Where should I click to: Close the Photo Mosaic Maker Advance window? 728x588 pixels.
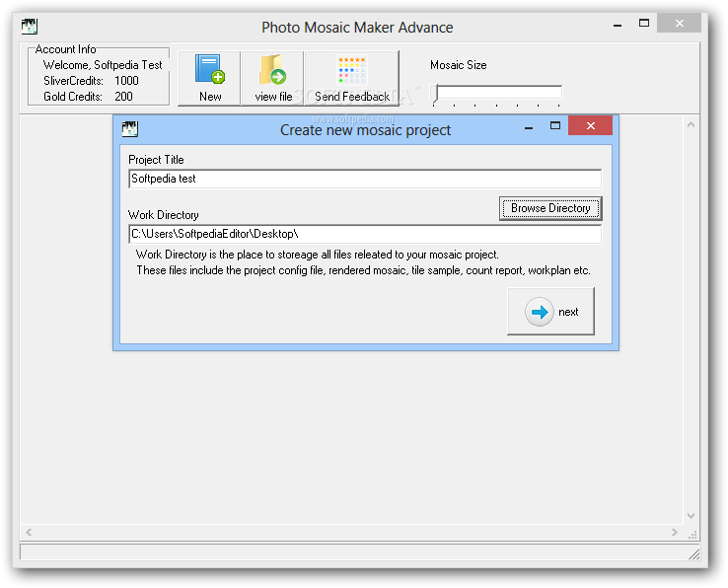680,24
